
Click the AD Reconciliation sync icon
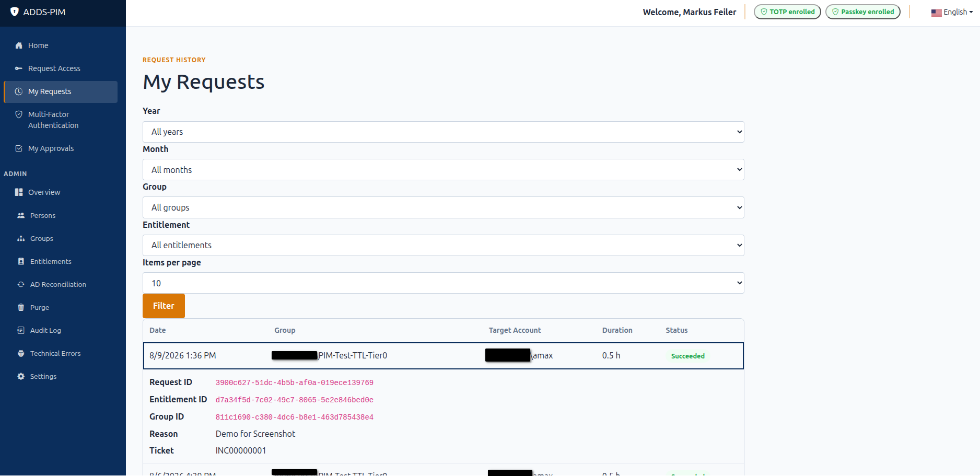click(21, 284)
